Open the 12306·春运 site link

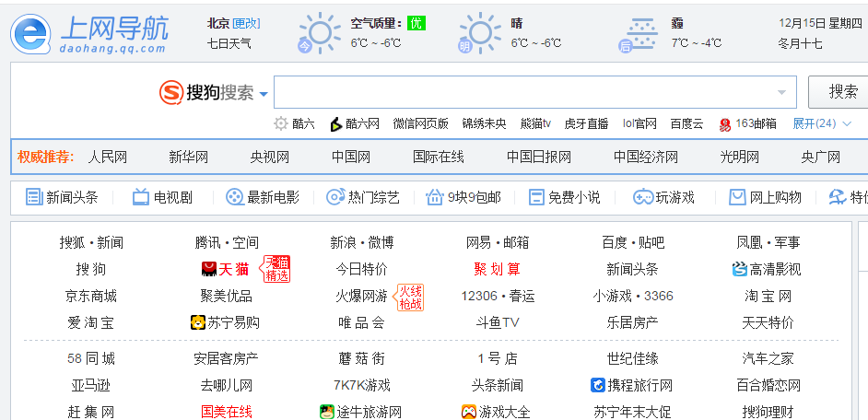coord(498,296)
